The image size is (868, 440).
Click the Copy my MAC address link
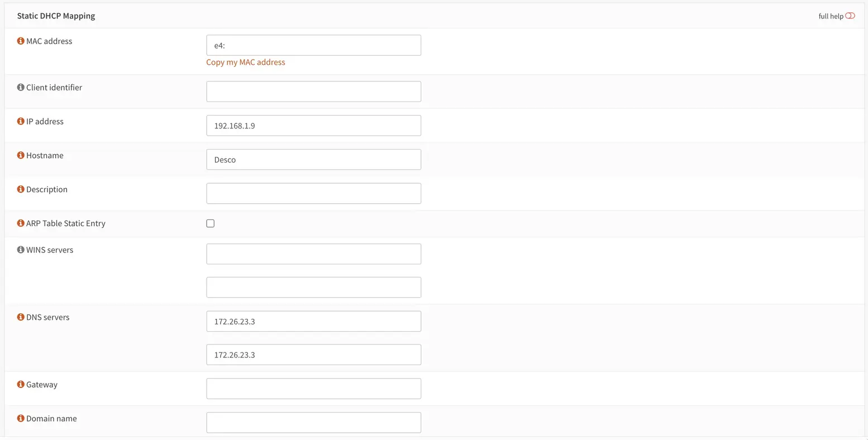click(246, 62)
